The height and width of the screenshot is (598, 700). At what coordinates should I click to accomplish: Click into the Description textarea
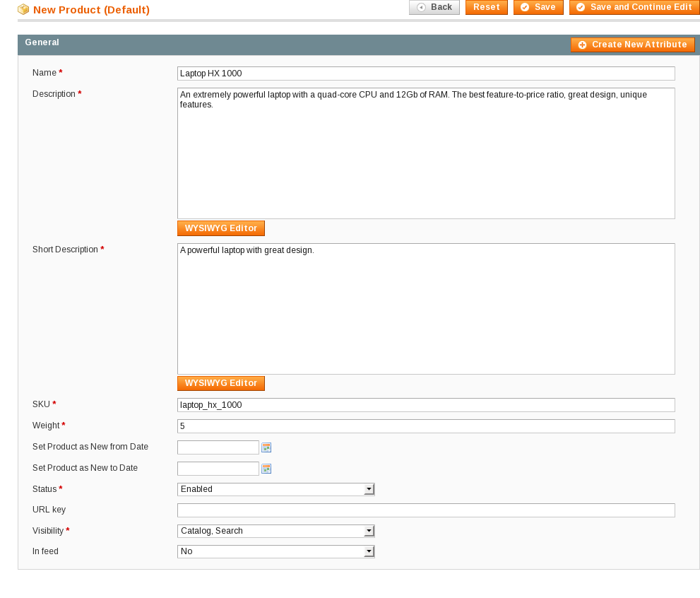click(426, 153)
